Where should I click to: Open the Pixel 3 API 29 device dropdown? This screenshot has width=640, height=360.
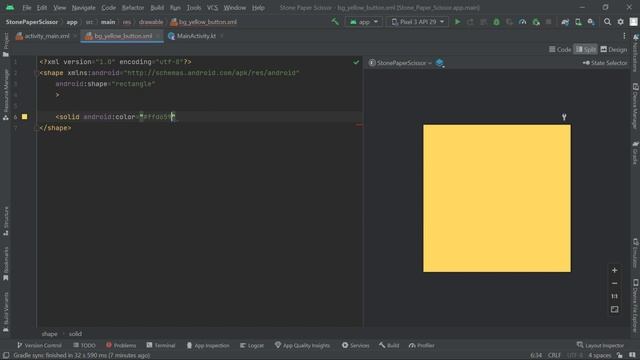tap(418, 22)
